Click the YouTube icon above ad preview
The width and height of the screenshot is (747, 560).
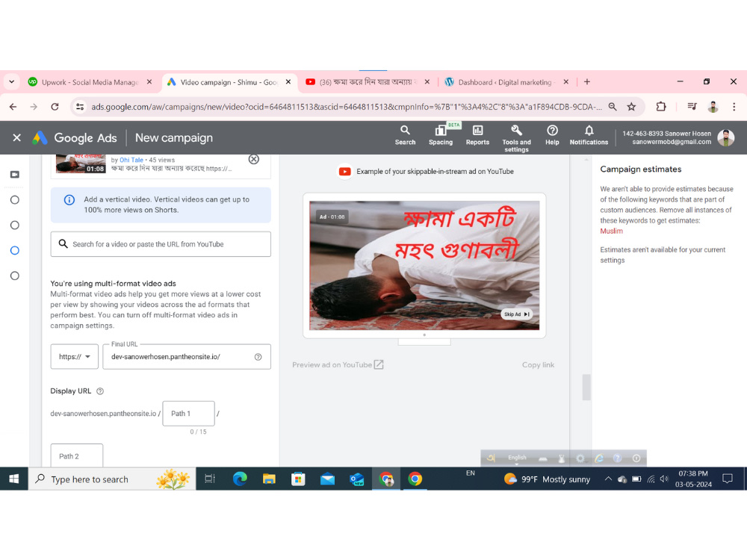pos(344,172)
